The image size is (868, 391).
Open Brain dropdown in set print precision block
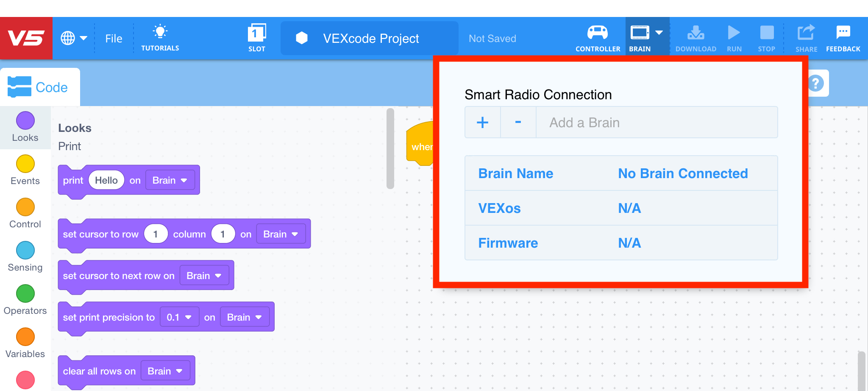pyautogui.click(x=245, y=317)
